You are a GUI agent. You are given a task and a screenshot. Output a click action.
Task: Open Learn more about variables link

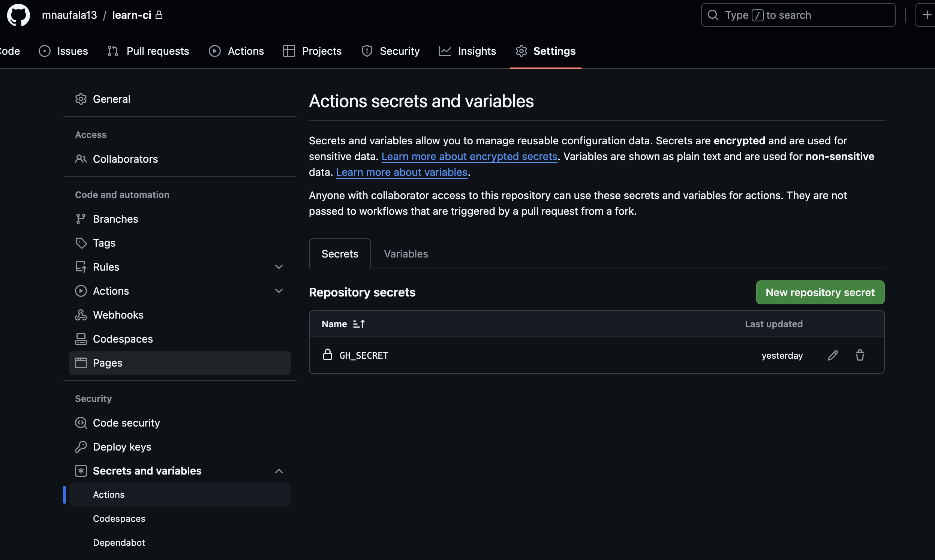pos(402,172)
